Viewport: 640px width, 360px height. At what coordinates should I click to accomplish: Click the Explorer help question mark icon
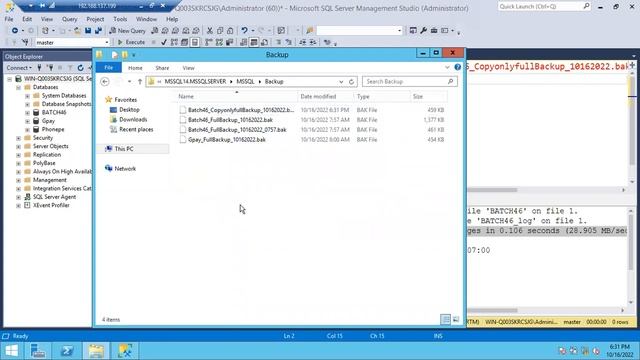pos(458,67)
